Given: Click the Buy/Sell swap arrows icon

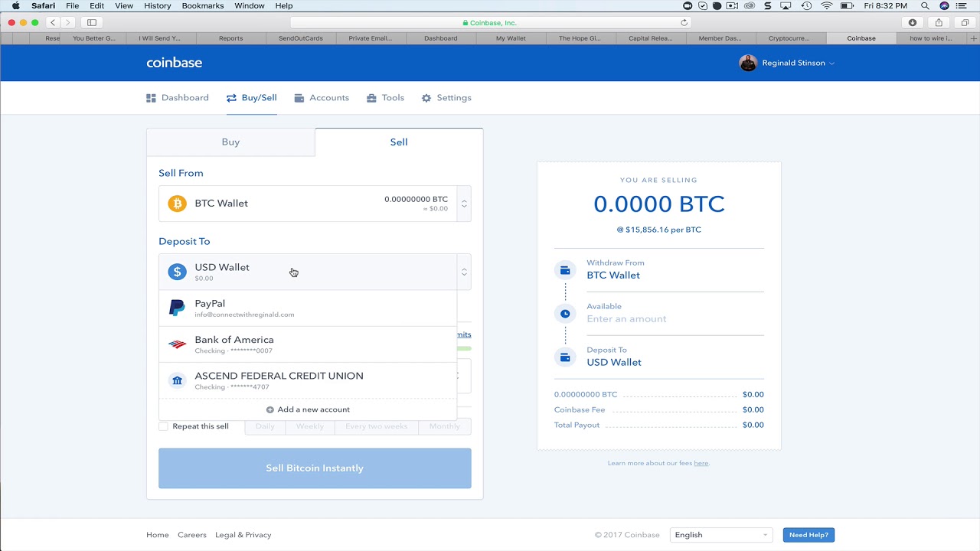Looking at the screenshot, I should point(231,98).
